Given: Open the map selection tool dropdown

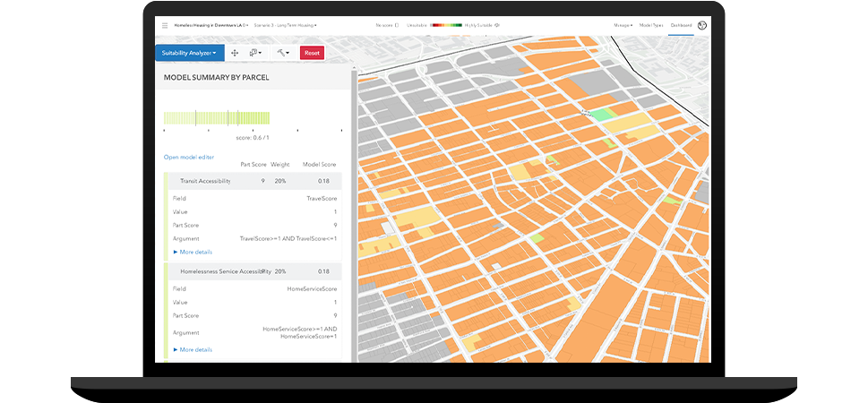Looking at the screenshot, I should pyautogui.click(x=255, y=53).
